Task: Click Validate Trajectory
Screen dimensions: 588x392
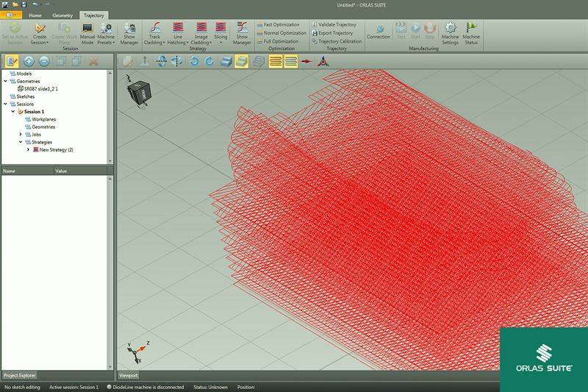Action: click(x=337, y=24)
